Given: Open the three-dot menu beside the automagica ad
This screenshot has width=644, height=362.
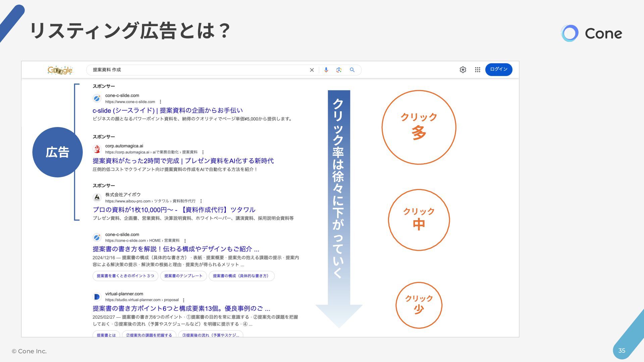Looking at the screenshot, I should pyautogui.click(x=203, y=152).
